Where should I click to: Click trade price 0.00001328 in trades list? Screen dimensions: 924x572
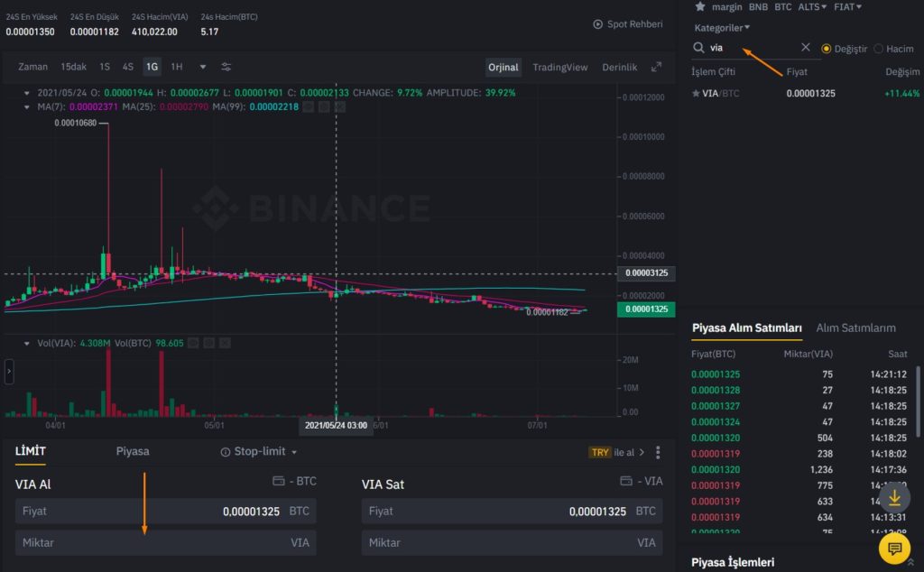716,390
